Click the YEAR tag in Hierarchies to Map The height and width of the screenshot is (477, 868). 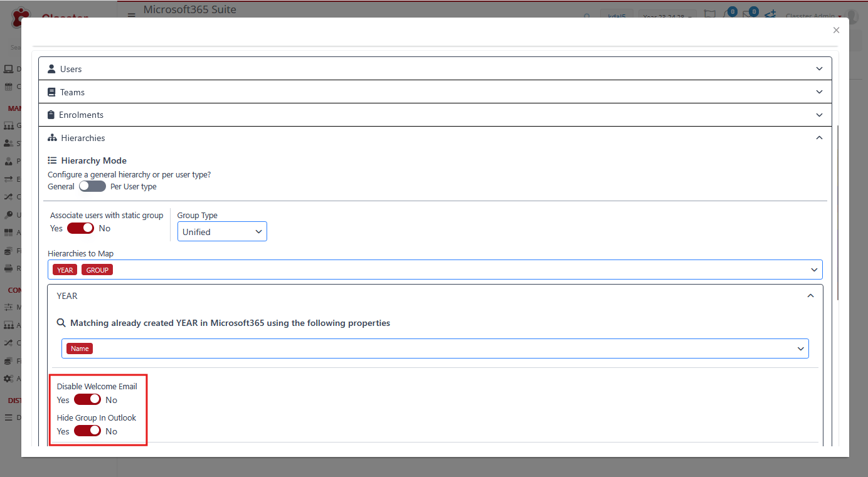[65, 270]
